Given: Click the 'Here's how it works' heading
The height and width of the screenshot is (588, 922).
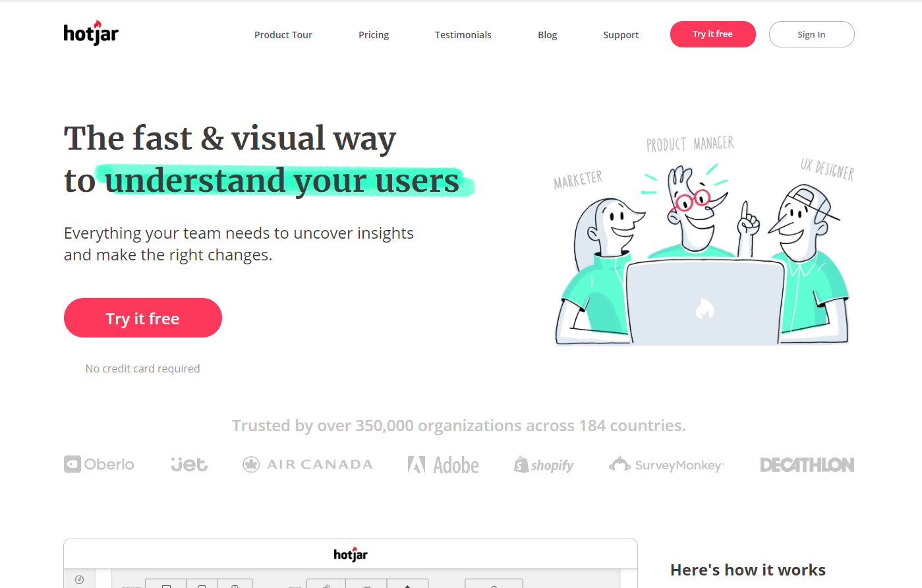Looking at the screenshot, I should click(x=748, y=570).
